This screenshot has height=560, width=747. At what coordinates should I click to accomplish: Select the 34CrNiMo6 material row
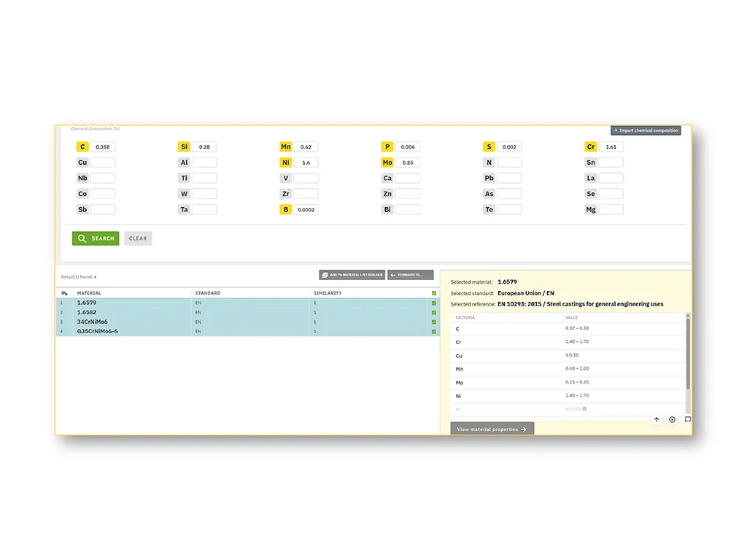point(93,322)
